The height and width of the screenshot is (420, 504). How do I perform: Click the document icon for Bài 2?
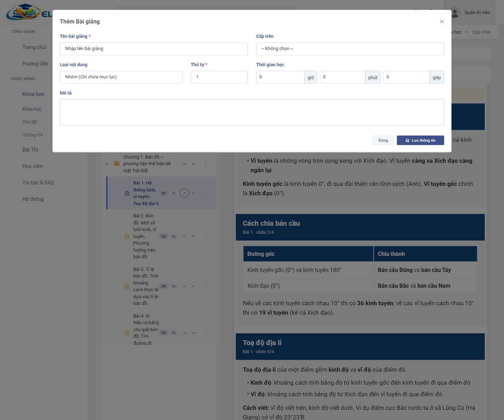pos(127,236)
